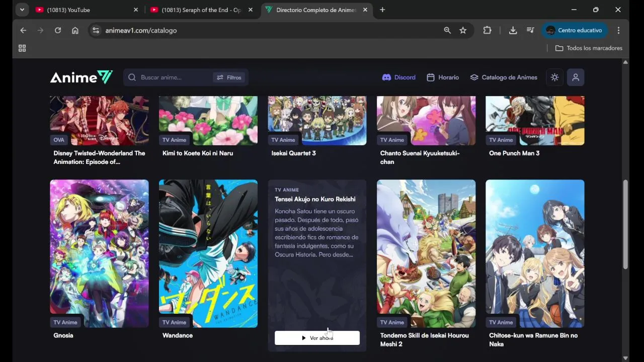This screenshot has width=644, height=362.
Task: Expand the tab search dropdown arrow
Action: (x=22, y=10)
